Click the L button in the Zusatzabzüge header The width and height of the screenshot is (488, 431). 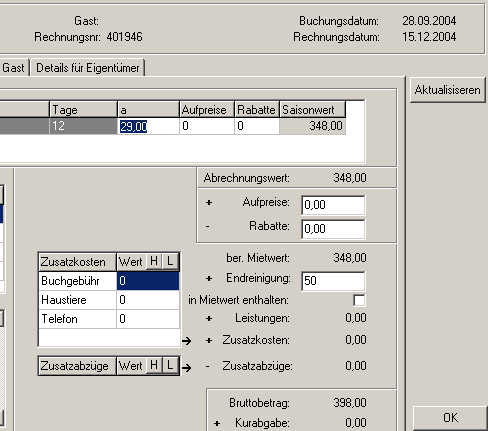pyautogui.click(x=170, y=365)
